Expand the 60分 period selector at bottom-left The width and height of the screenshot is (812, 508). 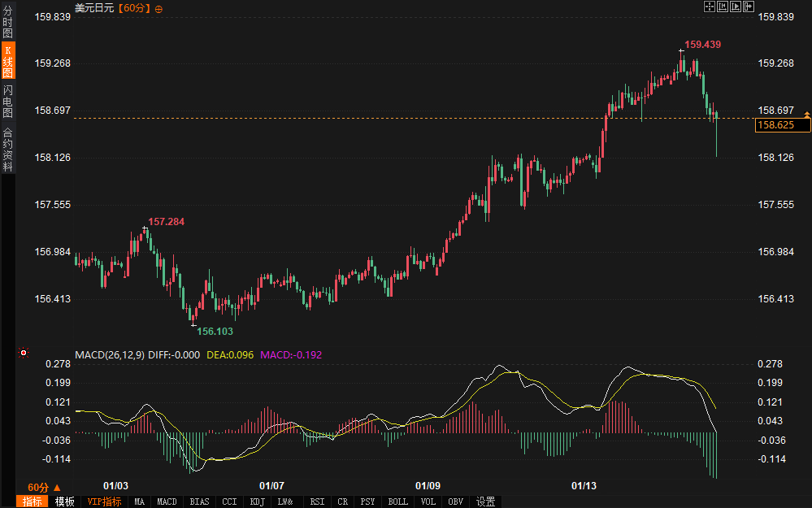[44, 487]
